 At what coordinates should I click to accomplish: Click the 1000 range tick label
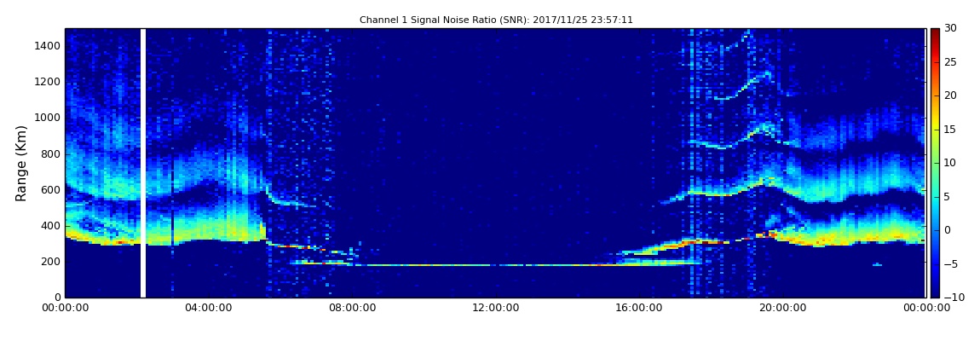pos(48,118)
